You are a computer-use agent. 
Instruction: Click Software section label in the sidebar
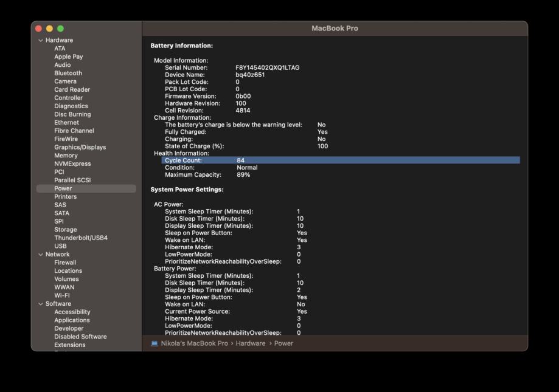click(x=58, y=304)
